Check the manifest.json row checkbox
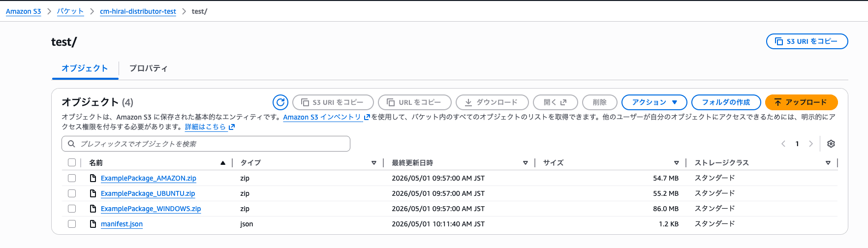Image resolution: width=868 pixels, height=248 pixels. pyautogui.click(x=72, y=224)
